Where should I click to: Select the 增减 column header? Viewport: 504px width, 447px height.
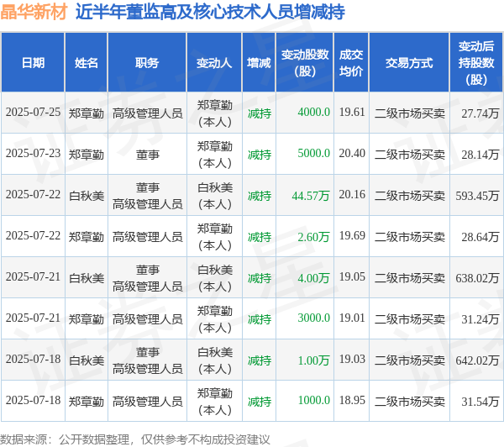259,63
